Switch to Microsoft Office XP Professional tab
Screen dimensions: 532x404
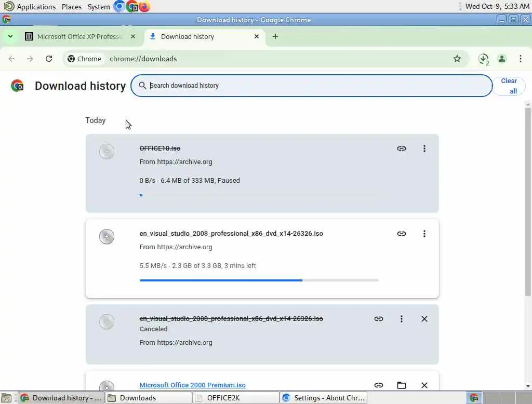point(79,37)
